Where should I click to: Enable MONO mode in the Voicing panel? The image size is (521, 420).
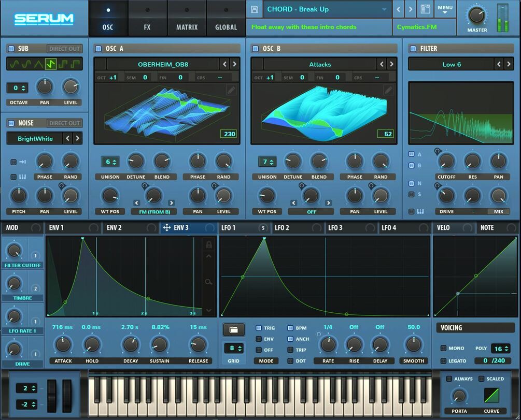point(443,348)
